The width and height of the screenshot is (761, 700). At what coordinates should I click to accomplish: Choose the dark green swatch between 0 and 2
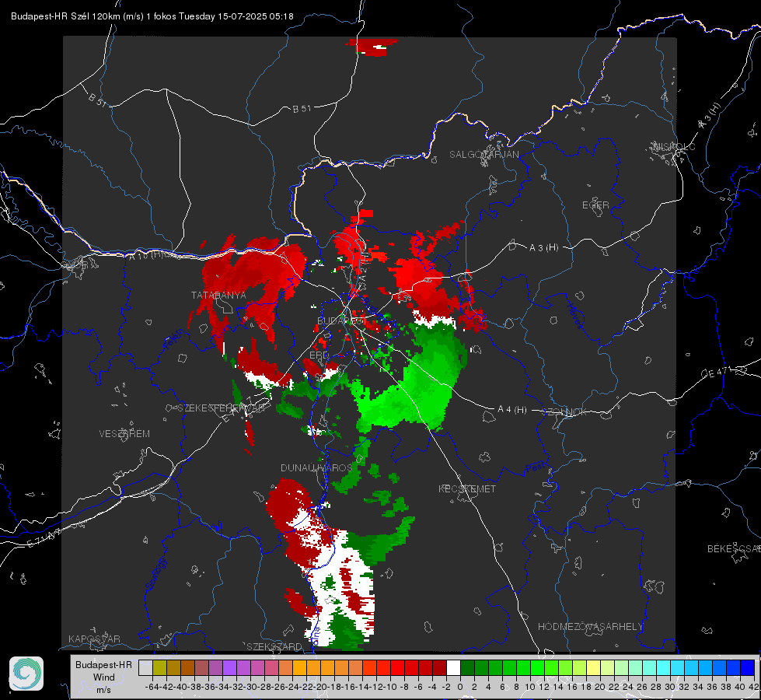click(x=467, y=667)
